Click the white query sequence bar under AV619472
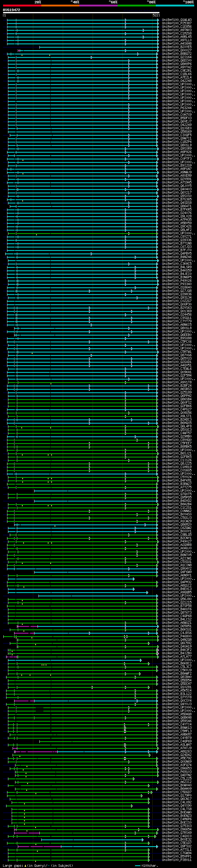 [x=81, y=12]
